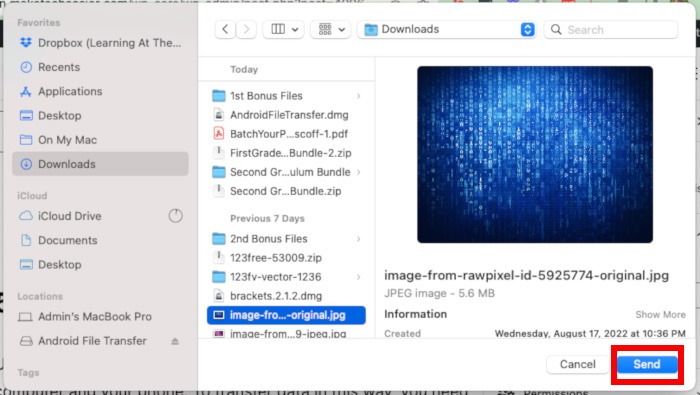The image size is (700, 395).
Task: Select AndroidFileTransfer.dmg file
Action: [286, 115]
